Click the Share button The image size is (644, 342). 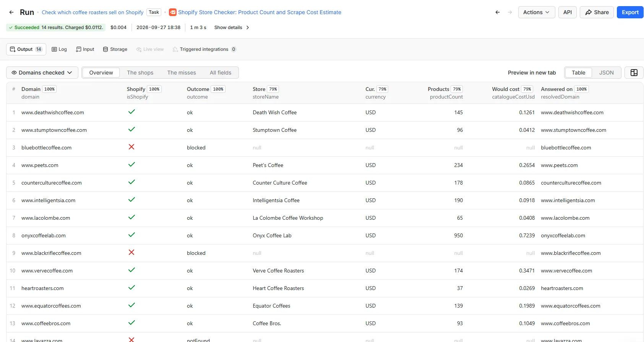[x=597, y=12]
